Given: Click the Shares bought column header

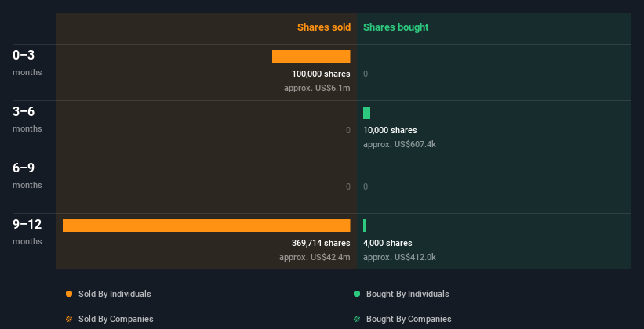Looking at the screenshot, I should [x=396, y=27].
